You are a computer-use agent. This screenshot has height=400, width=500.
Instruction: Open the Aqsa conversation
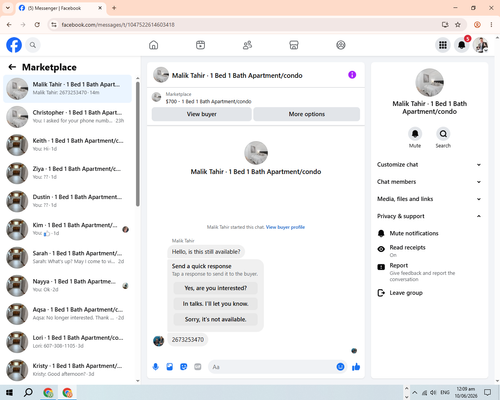[x=67, y=314]
